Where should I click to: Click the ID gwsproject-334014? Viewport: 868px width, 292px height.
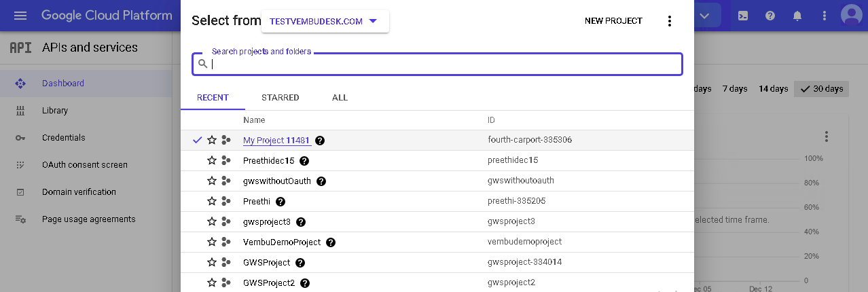point(524,262)
